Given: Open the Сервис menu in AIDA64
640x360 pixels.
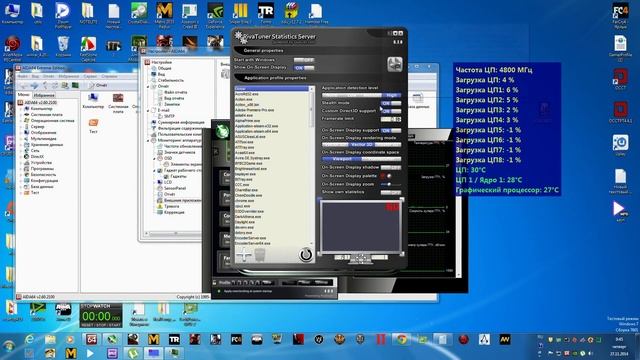Looking at the screenshot, I should (x=90, y=76).
